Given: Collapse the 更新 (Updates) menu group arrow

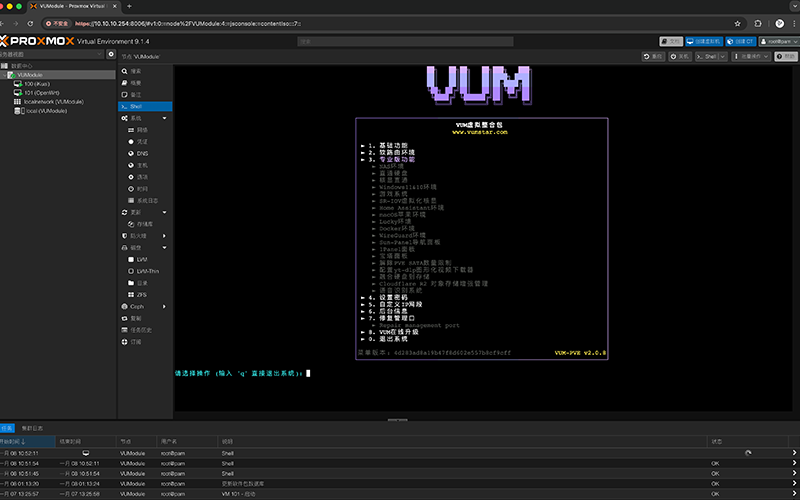Looking at the screenshot, I should (x=164, y=212).
